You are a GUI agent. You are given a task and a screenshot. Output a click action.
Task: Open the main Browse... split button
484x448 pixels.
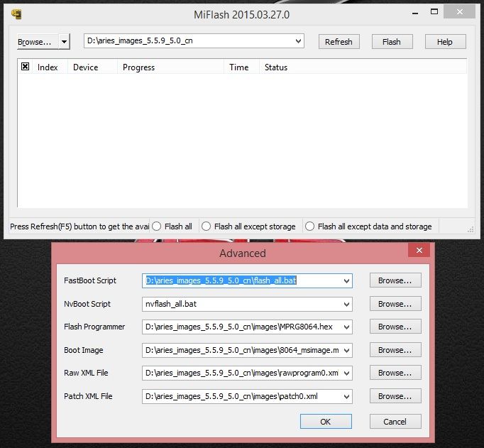pyautogui.click(x=38, y=42)
